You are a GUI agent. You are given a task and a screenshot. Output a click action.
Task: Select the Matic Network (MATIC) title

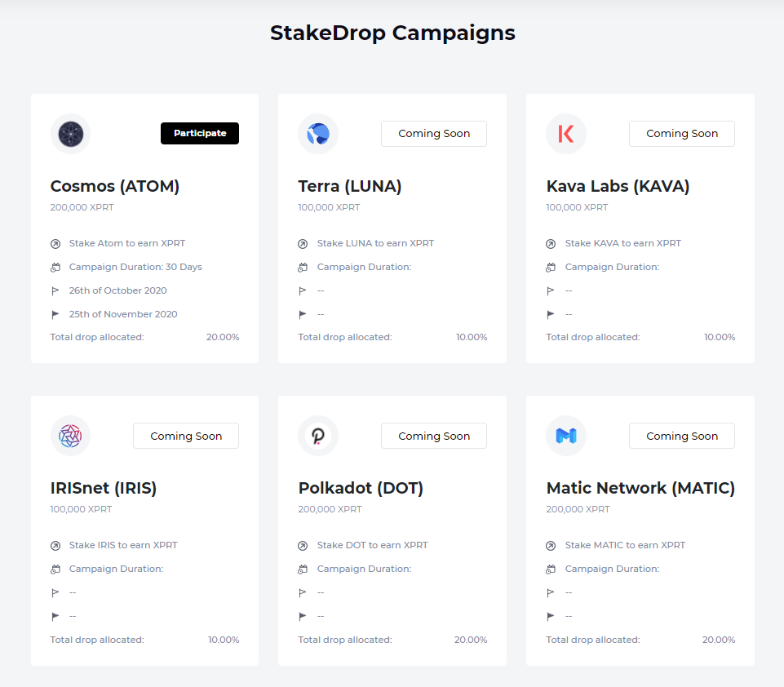640,488
